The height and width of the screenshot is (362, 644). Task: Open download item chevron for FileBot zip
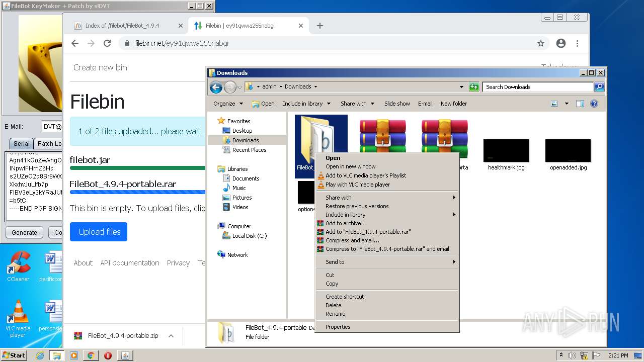tap(171, 336)
